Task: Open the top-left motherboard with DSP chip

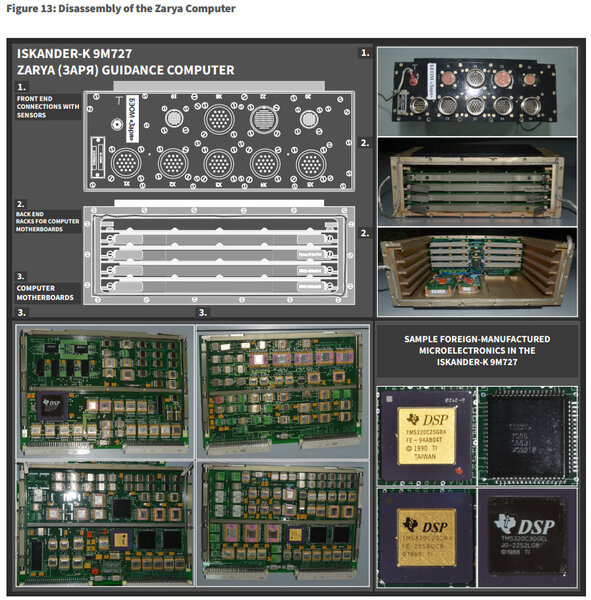Action: (105, 391)
